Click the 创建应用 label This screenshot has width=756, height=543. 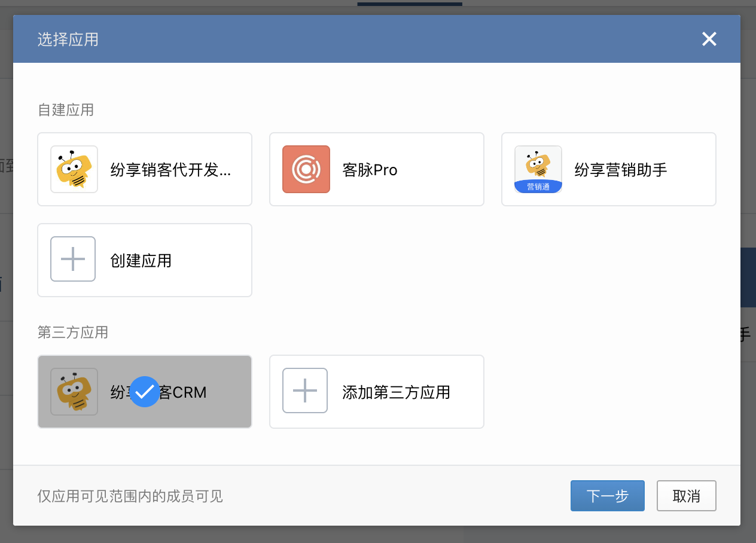point(141,261)
